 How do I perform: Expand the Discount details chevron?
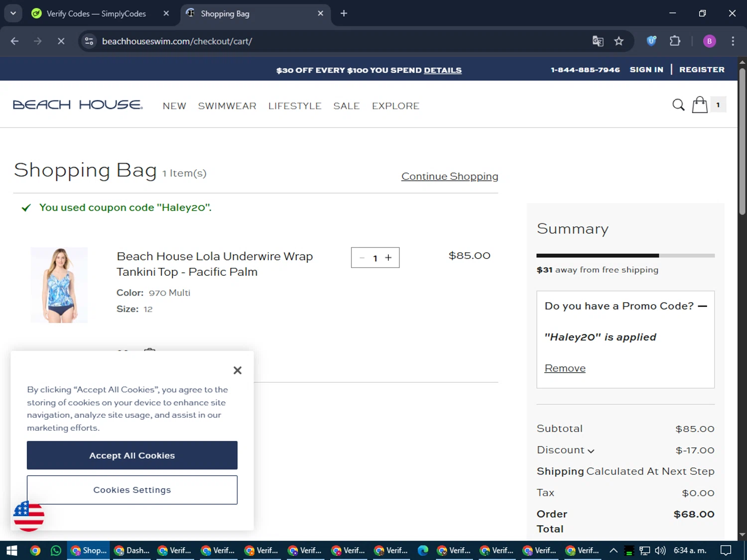click(x=591, y=451)
